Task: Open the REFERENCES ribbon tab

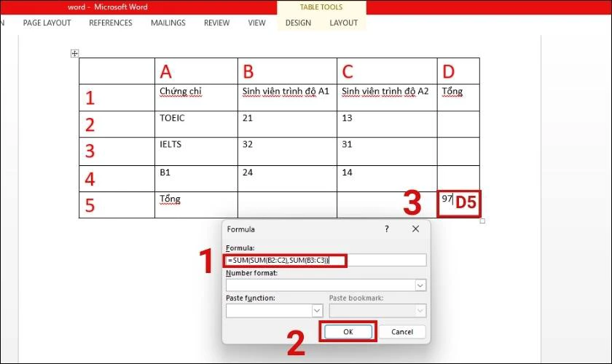Action: (111, 23)
